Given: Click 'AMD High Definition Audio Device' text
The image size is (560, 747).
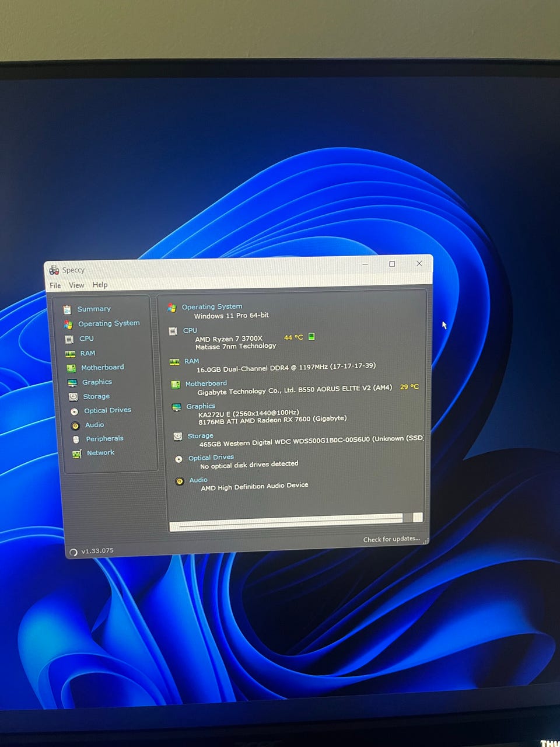Looking at the screenshot, I should [x=254, y=487].
